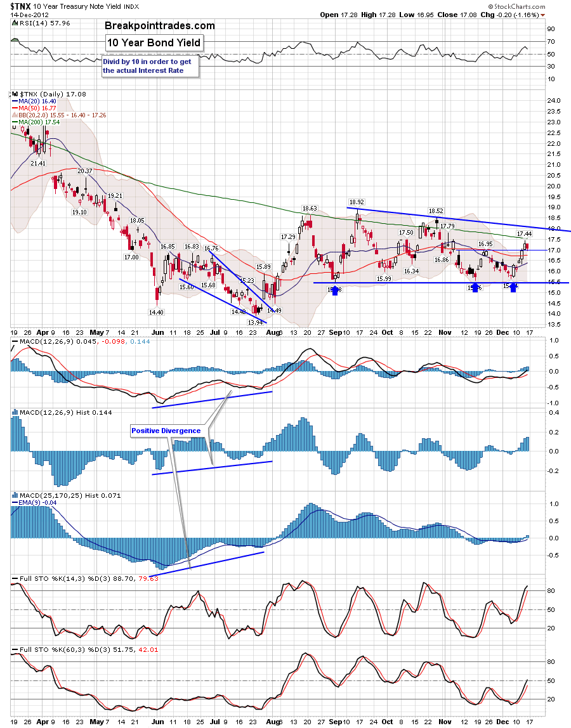Click the 17.79 price annotation
Viewport: 571px width, 728px height.
[x=447, y=226]
